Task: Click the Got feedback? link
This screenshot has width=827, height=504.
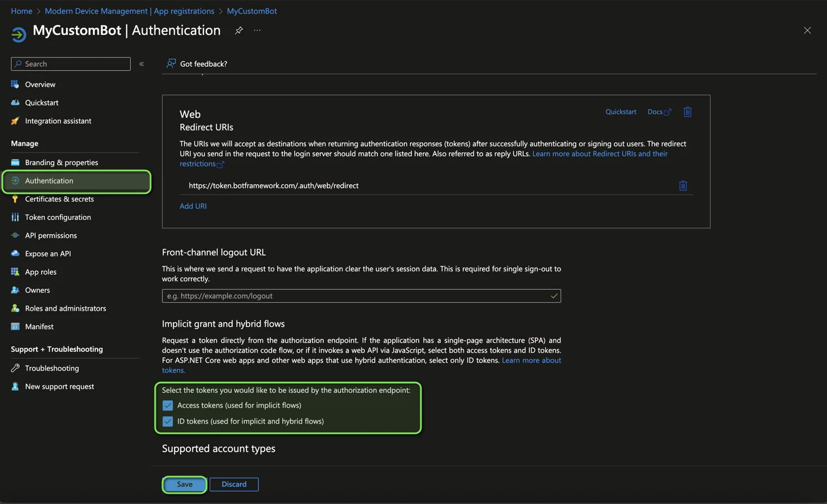Action: click(204, 64)
